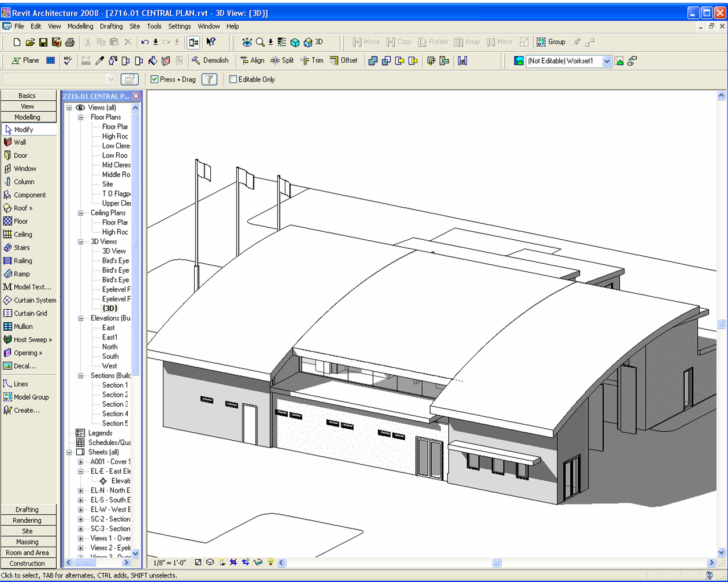Click the Stairs tool icon
Screen dimensions: 728x582
tap(8, 248)
